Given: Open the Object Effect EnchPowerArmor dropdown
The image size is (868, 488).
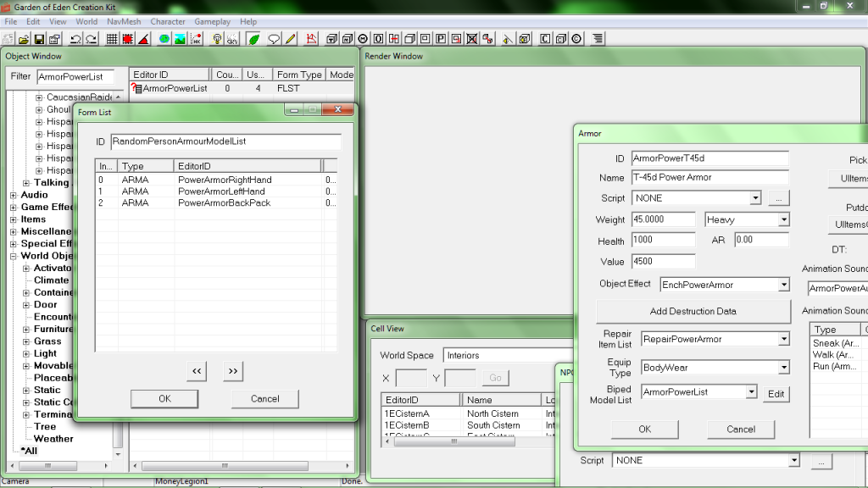Looking at the screenshot, I should (784, 285).
